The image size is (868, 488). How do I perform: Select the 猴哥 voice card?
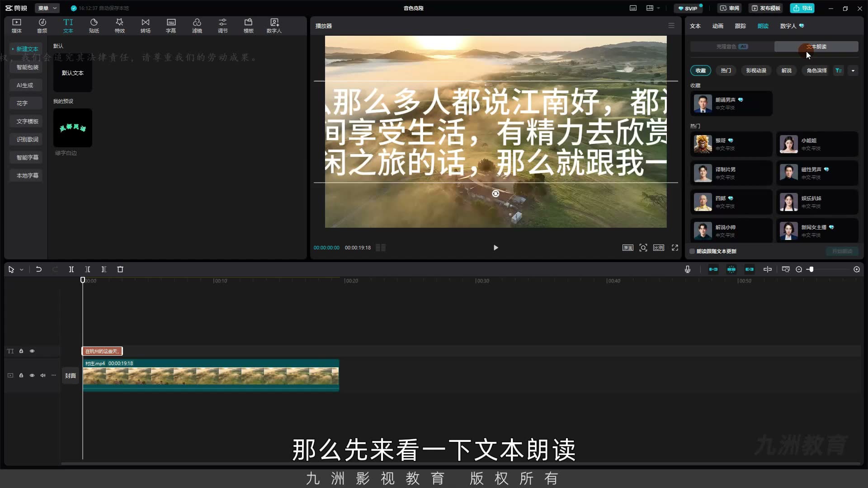(731, 144)
